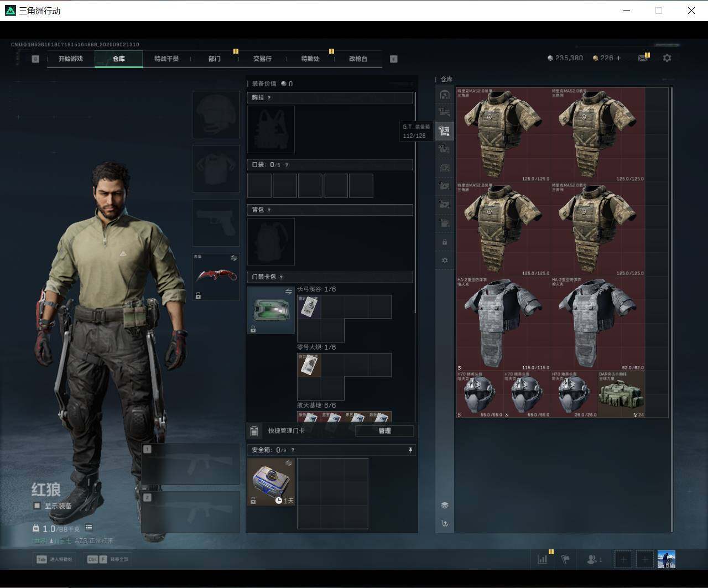This screenshot has width=708, height=588.
Task: Select the empty helmet equipment slot
Action: coord(216,115)
